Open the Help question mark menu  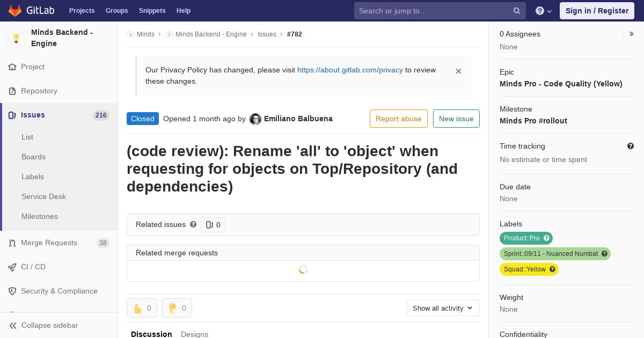tap(544, 11)
